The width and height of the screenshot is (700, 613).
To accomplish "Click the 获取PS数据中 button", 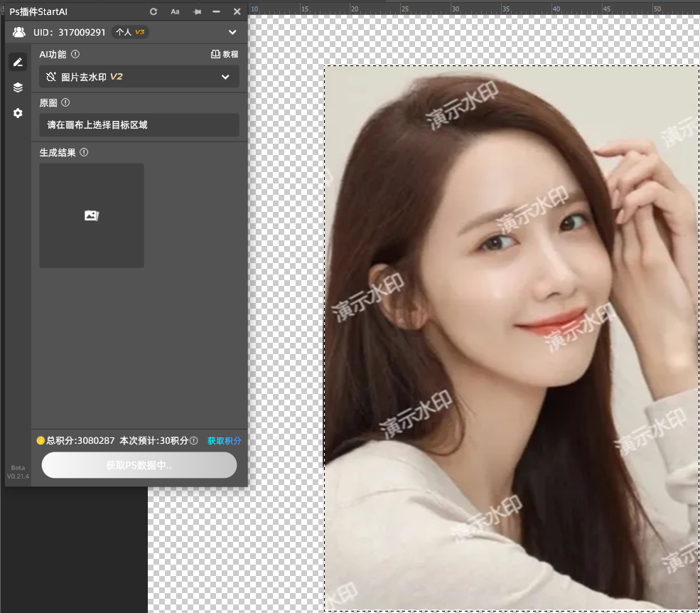I will pyautogui.click(x=139, y=465).
